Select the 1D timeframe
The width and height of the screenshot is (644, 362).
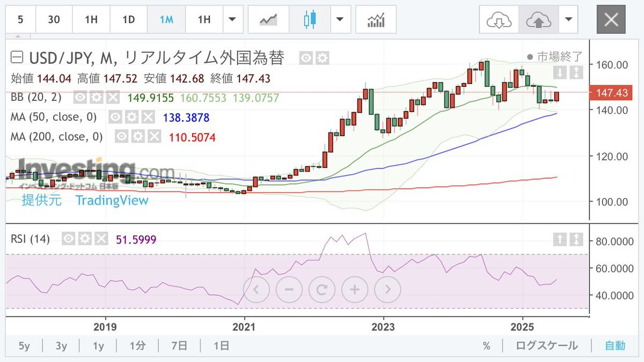point(129,20)
